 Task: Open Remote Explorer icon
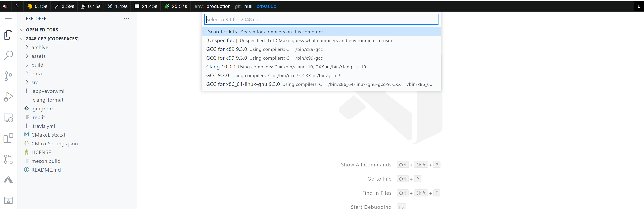pyautogui.click(x=9, y=118)
